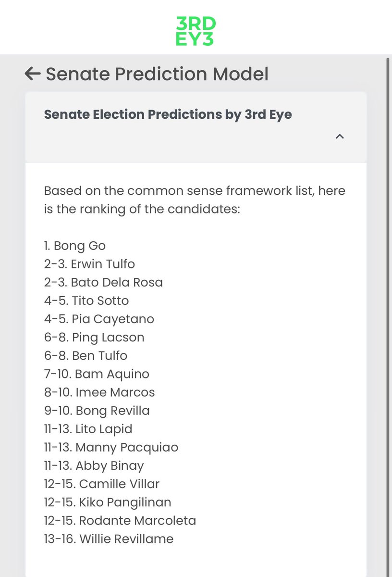Click Ping Lacson in the rankings
The height and width of the screenshot is (577, 392).
point(94,337)
